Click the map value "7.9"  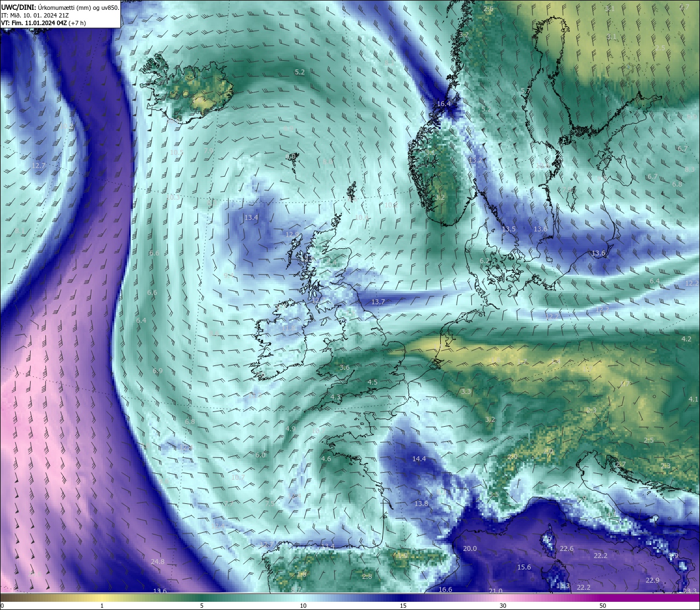tap(208, 150)
